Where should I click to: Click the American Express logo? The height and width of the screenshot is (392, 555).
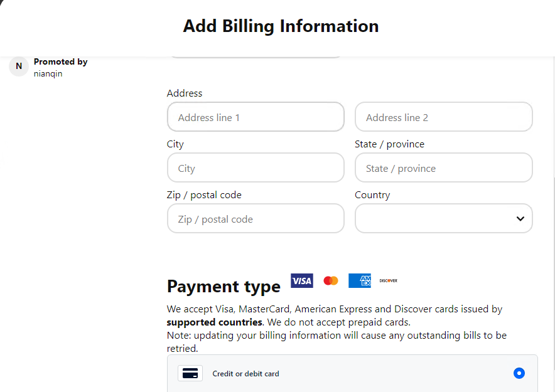360,281
